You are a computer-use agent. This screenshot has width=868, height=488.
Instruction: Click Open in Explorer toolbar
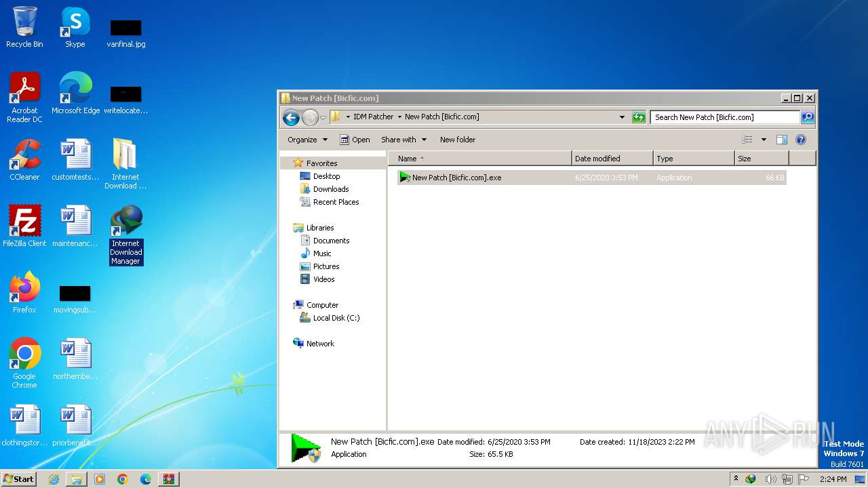tap(355, 140)
